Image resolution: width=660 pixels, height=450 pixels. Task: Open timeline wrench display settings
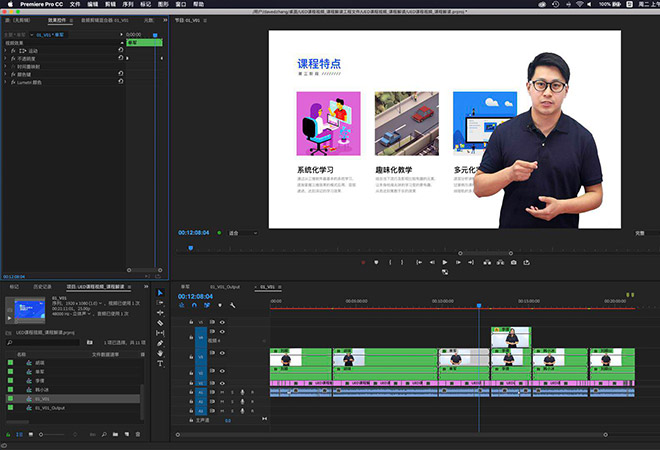tap(230, 306)
